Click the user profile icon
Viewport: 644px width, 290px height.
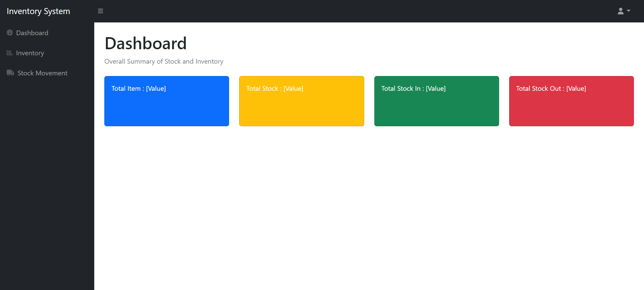[x=621, y=11]
